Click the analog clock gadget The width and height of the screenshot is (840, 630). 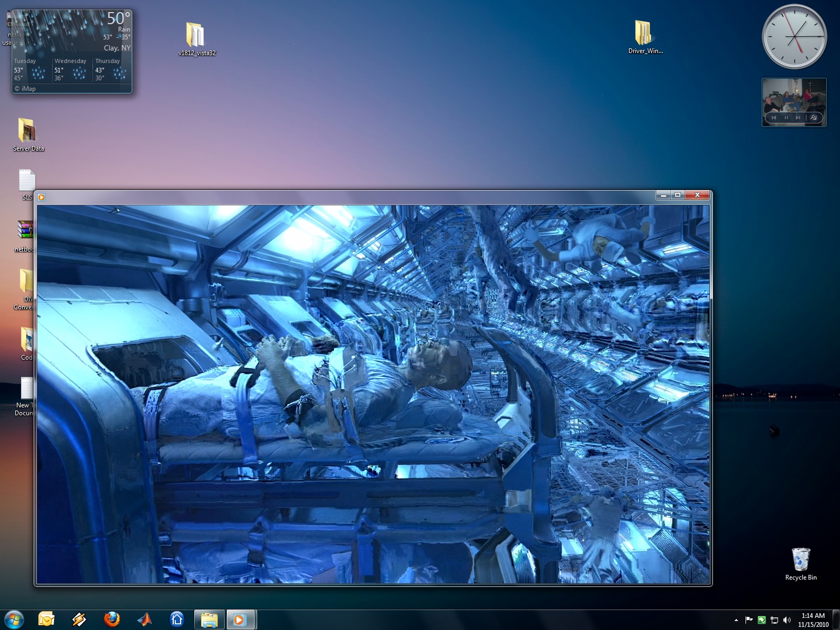(x=794, y=37)
